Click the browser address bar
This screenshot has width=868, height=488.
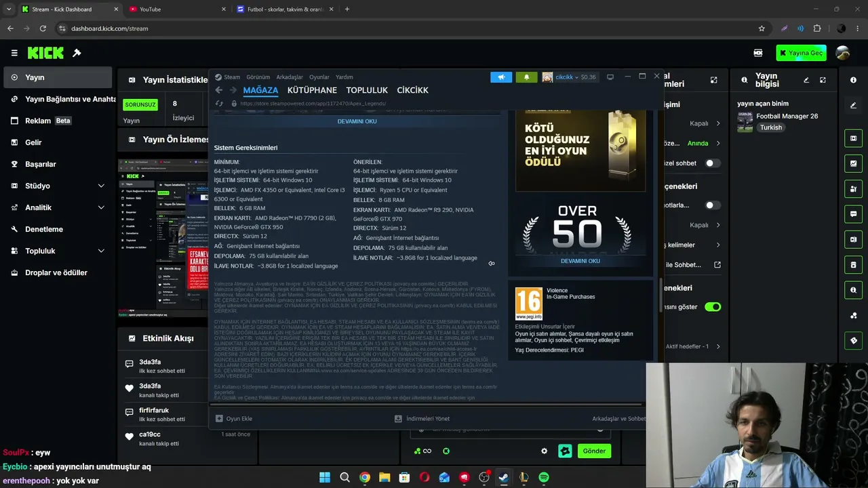pos(407,28)
